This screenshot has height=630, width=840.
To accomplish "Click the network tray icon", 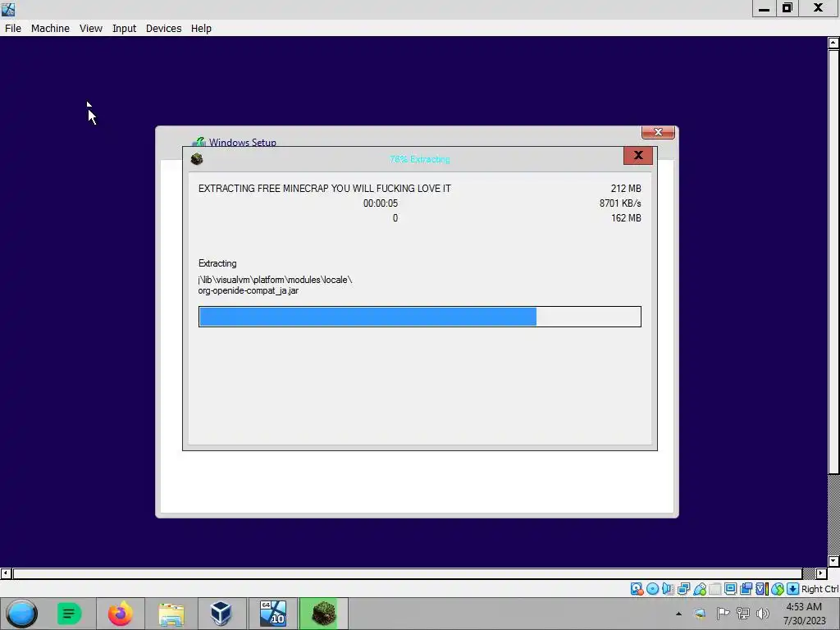I will (x=743, y=614).
